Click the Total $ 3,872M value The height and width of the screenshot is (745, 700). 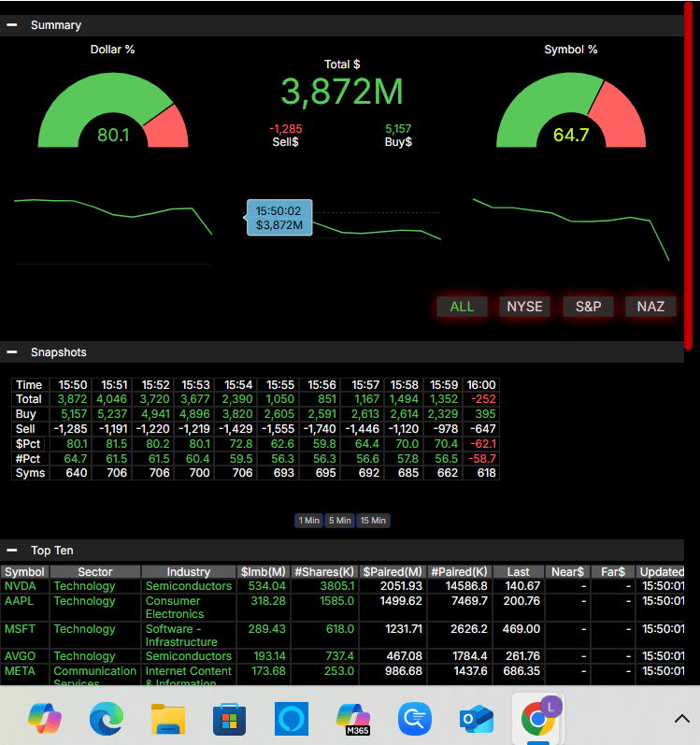[342, 92]
